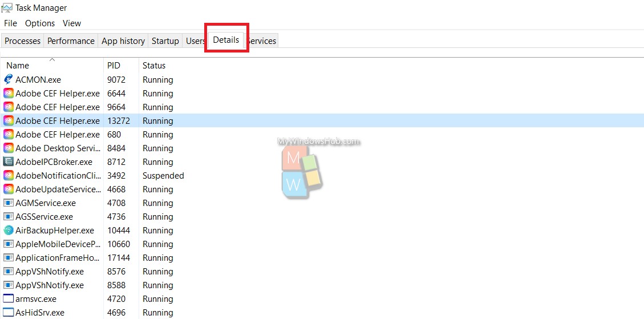Screen dimensions: 644x319
Task: Click the PID value 10444
Action: 119,231
